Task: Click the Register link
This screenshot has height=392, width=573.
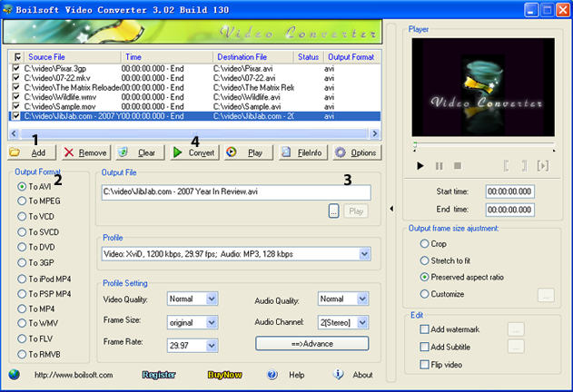Action: [159, 375]
